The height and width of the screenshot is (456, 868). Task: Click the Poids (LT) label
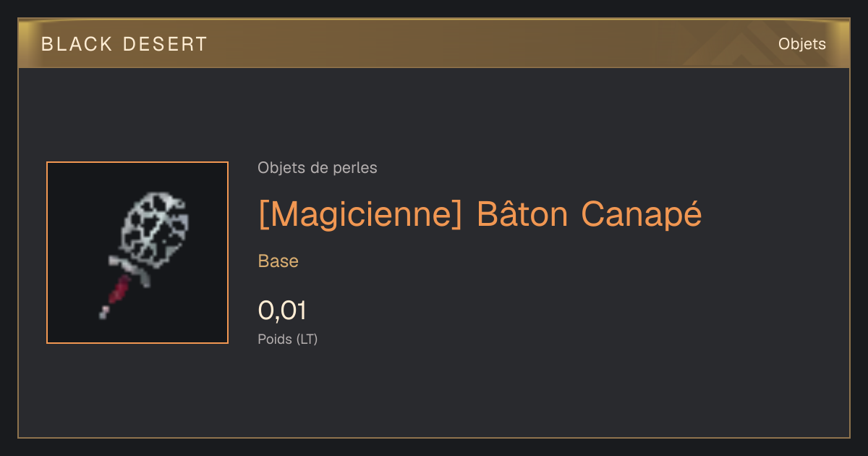point(288,339)
